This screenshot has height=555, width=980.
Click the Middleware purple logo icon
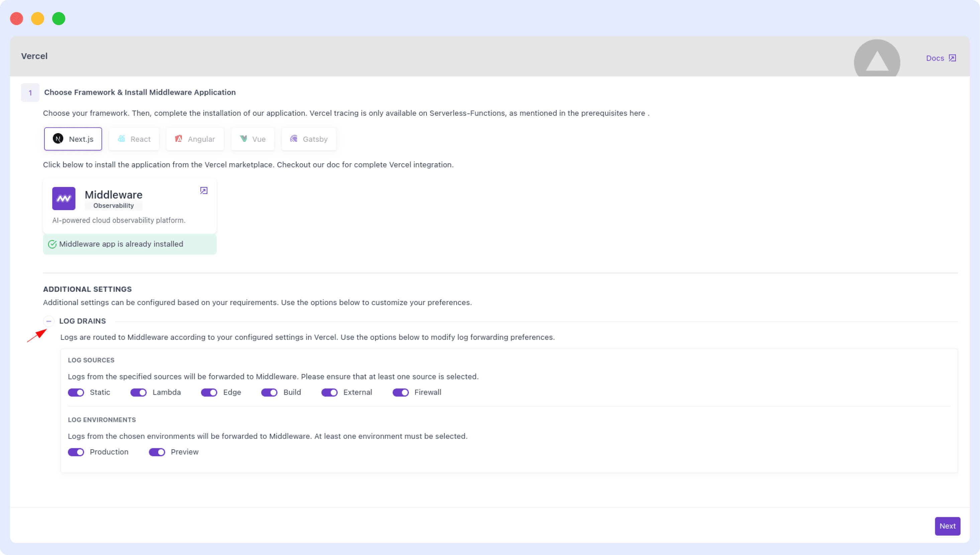[64, 198]
